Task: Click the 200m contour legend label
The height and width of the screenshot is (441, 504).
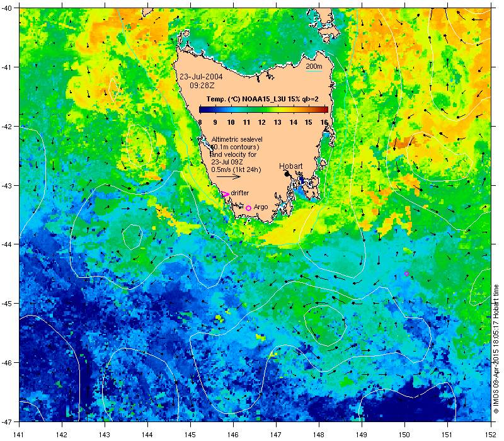Action: [314, 66]
